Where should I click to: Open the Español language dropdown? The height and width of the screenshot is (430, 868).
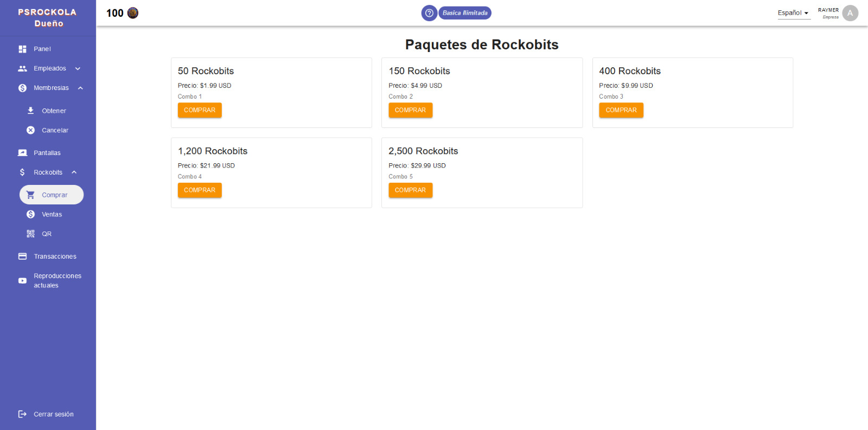(x=794, y=13)
